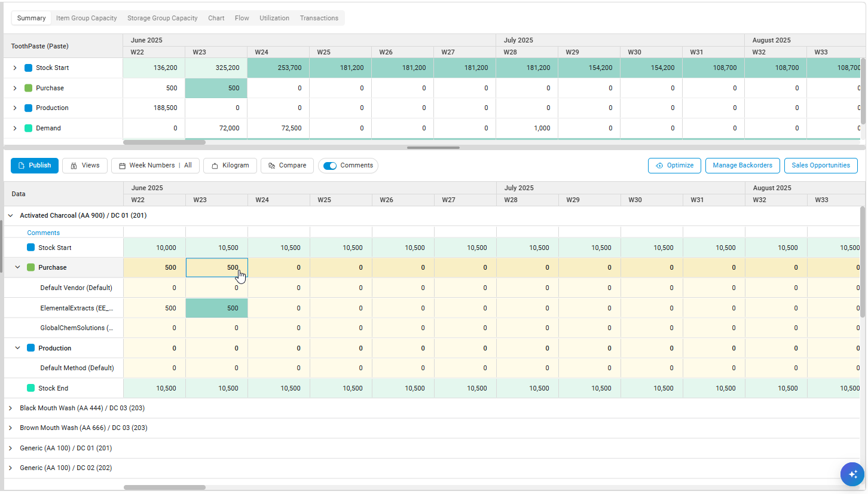This screenshot has width=868, height=494.
Task: Toggle the Comments switch off
Action: pyautogui.click(x=330, y=166)
